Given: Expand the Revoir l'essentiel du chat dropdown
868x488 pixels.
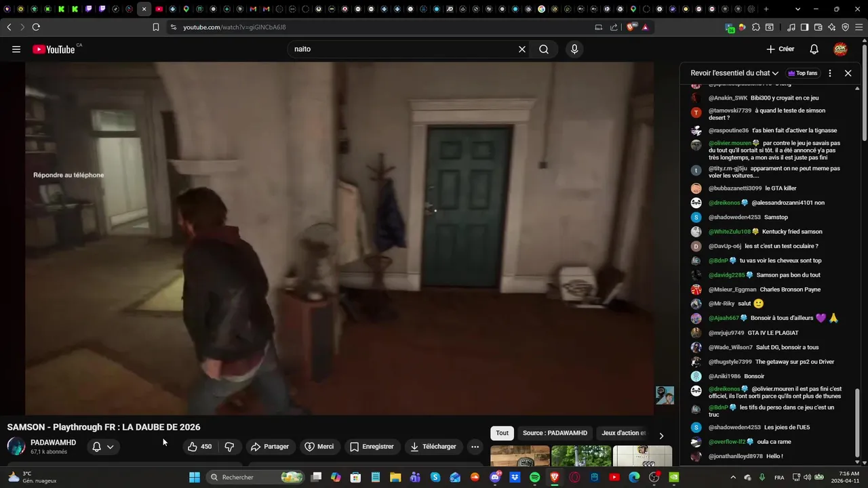Looking at the screenshot, I should point(734,73).
